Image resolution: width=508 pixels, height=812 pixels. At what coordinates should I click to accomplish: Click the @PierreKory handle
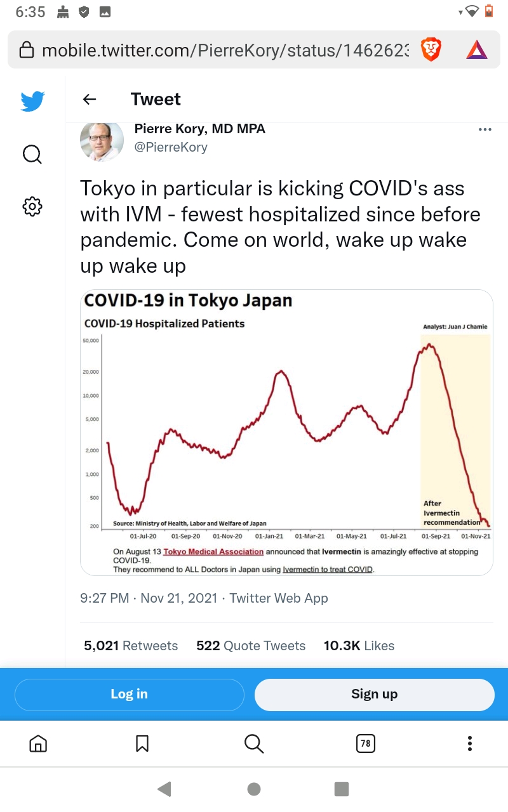point(171,148)
